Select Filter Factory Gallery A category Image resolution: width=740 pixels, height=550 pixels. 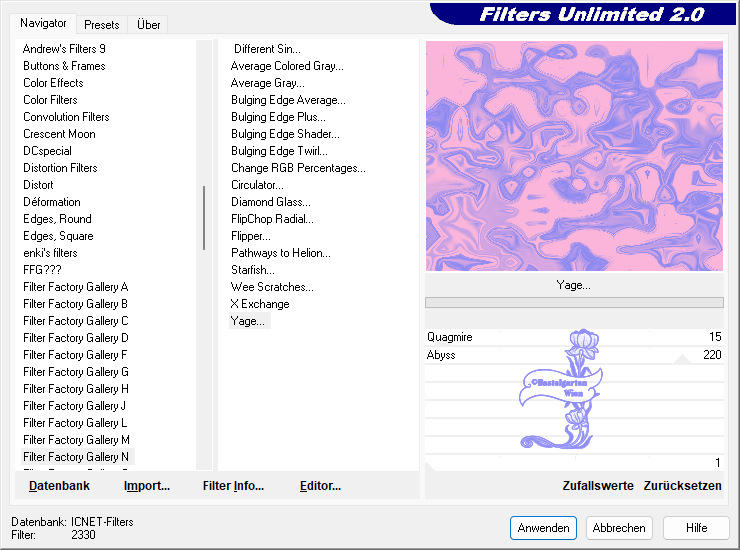(76, 287)
